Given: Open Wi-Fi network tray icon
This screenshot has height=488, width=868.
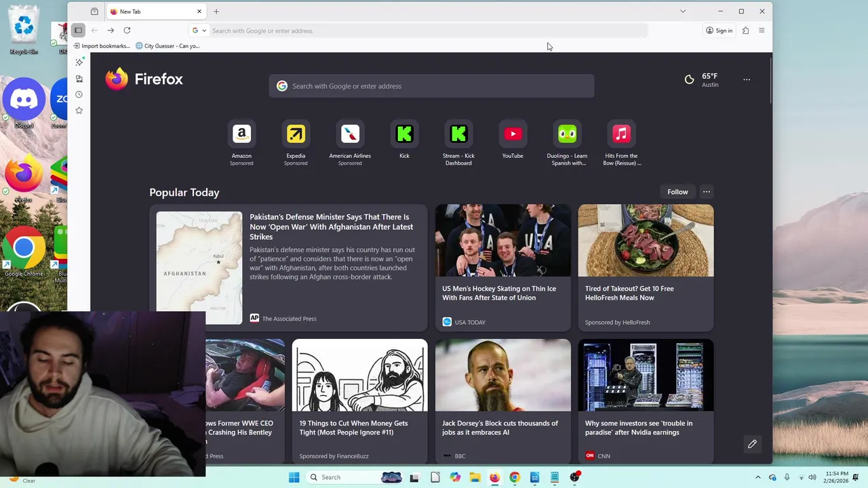Looking at the screenshot, I should (801, 477).
